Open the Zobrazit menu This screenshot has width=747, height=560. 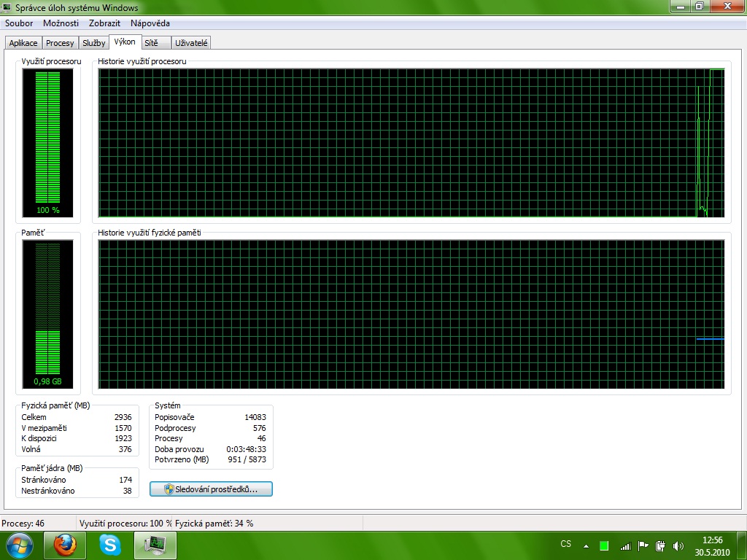[x=104, y=23]
